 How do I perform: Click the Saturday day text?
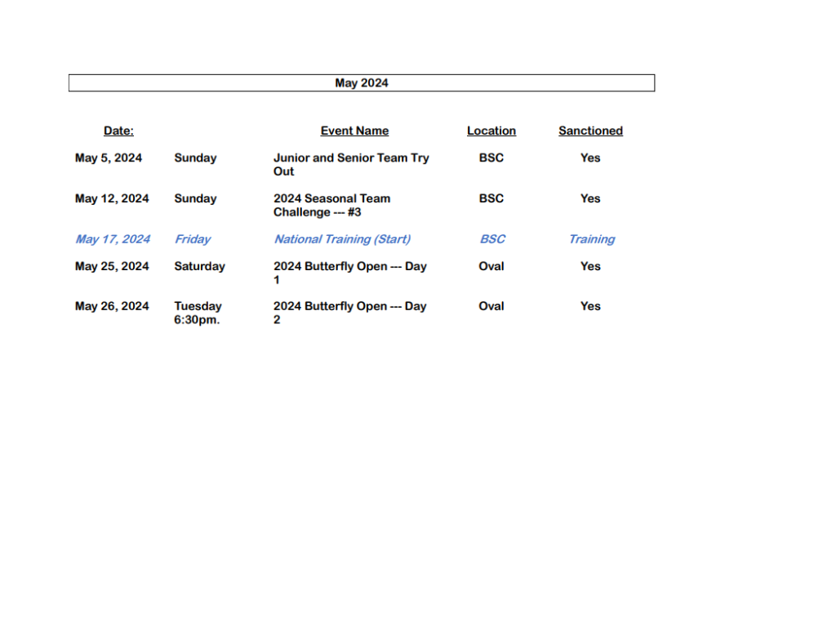(x=199, y=266)
